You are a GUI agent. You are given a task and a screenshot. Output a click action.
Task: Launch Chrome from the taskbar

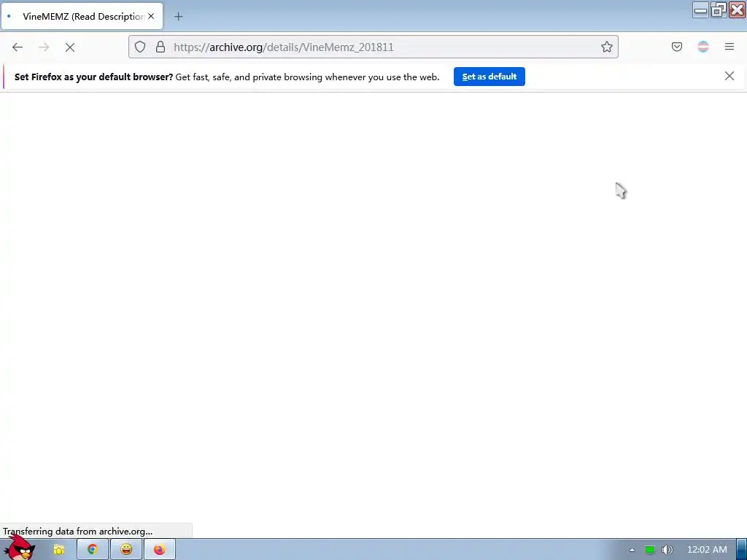pos(93,550)
